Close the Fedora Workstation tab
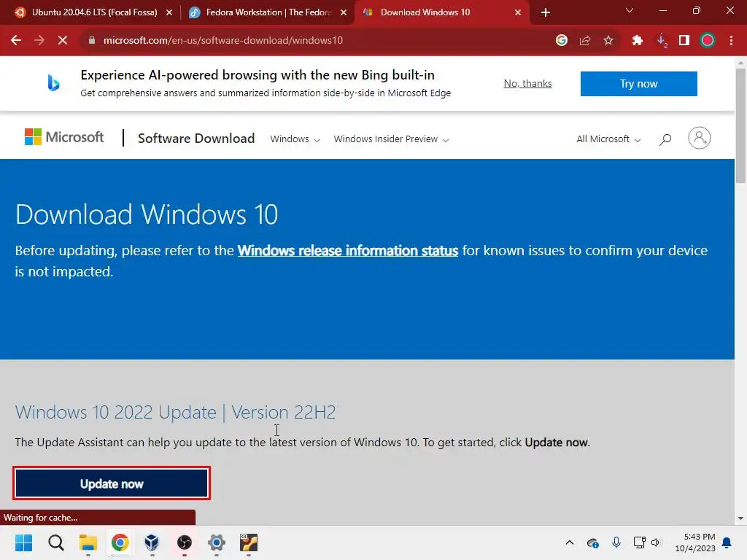 (x=344, y=12)
